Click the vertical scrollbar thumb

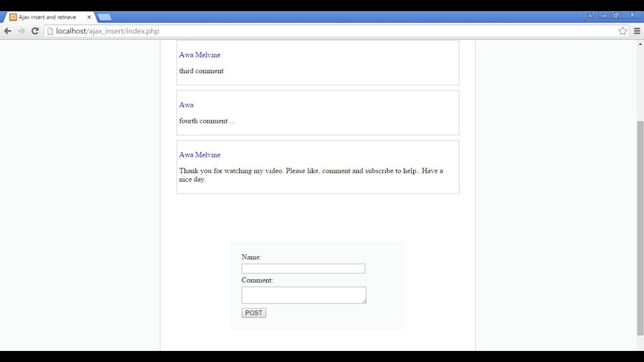[x=640, y=228]
